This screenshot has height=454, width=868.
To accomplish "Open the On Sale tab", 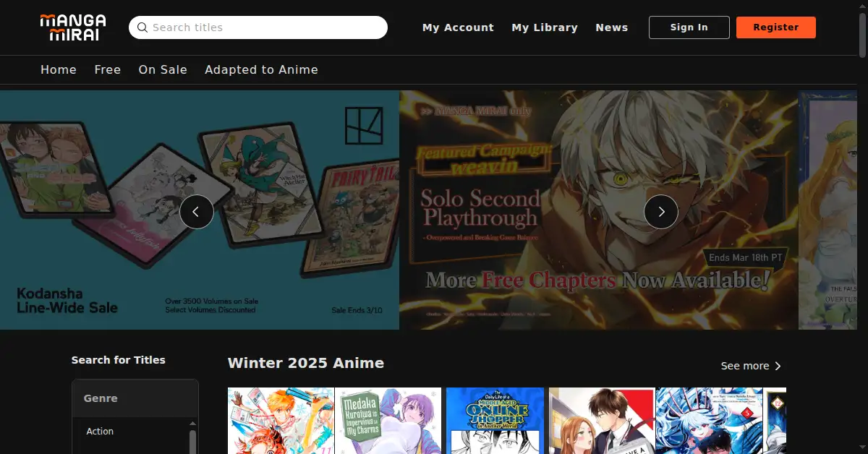I will pos(163,70).
